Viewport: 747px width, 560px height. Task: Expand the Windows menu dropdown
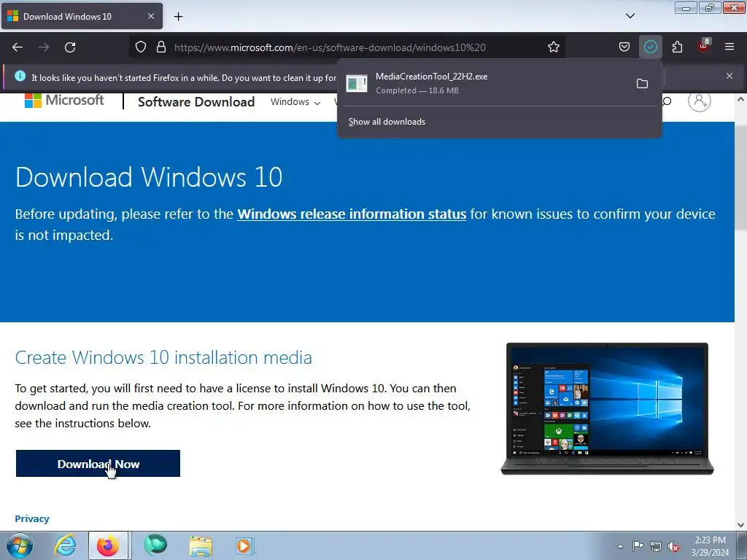[x=295, y=102]
